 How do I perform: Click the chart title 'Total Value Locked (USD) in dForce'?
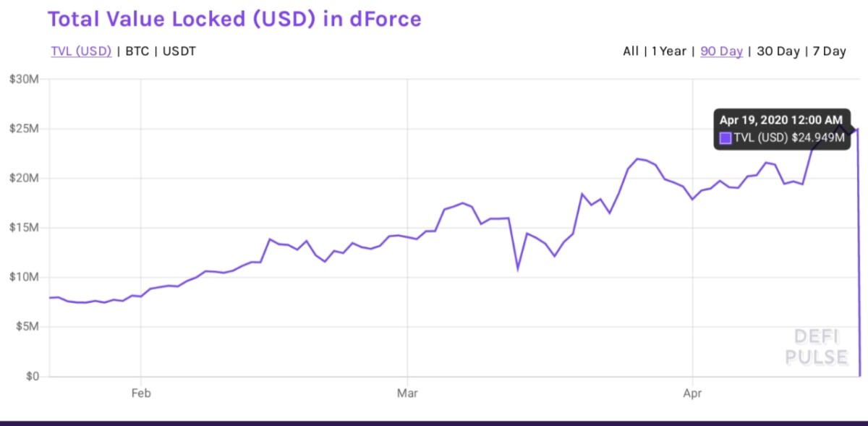pyautogui.click(x=234, y=19)
